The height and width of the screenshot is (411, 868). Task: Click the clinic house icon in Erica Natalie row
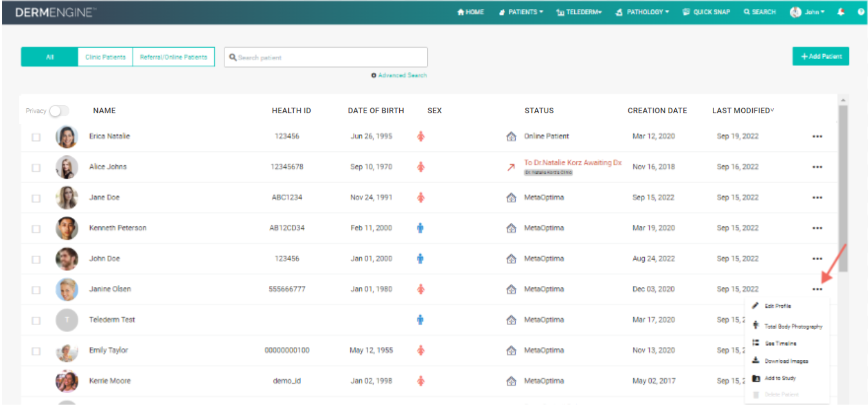pyautogui.click(x=511, y=137)
